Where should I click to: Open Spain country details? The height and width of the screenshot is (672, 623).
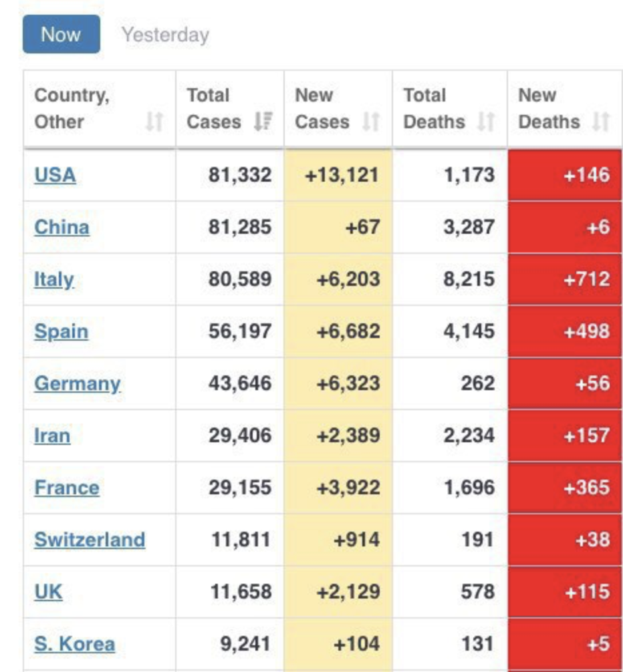click(x=61, y=331)
